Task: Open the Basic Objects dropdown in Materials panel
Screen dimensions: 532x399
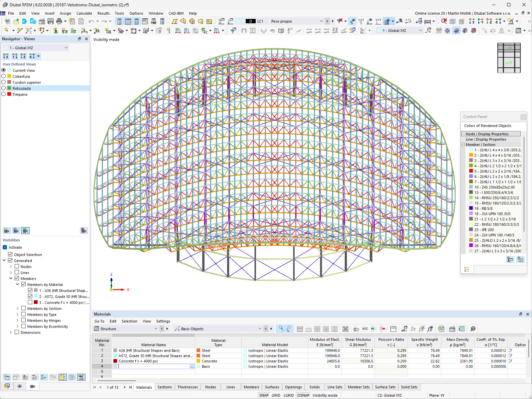Action: click(260, 329)
